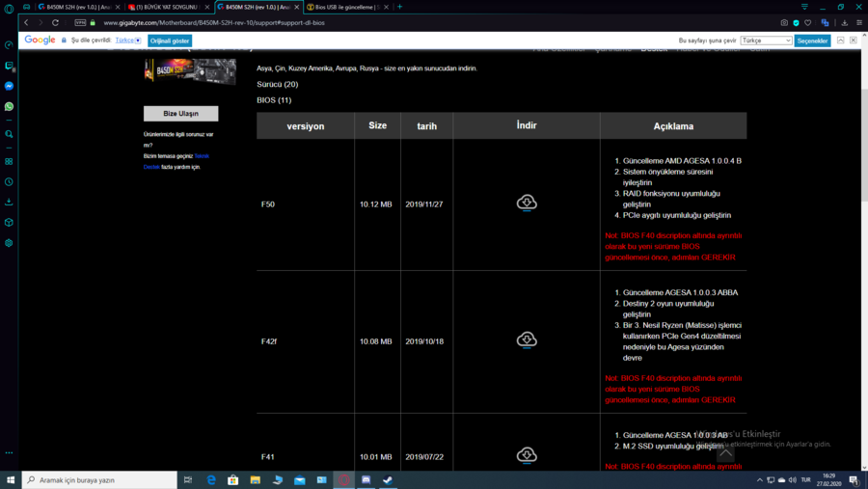This screenshot has width=868, height=489.
Task: Go back to previous page
Action: coord(26,23)
